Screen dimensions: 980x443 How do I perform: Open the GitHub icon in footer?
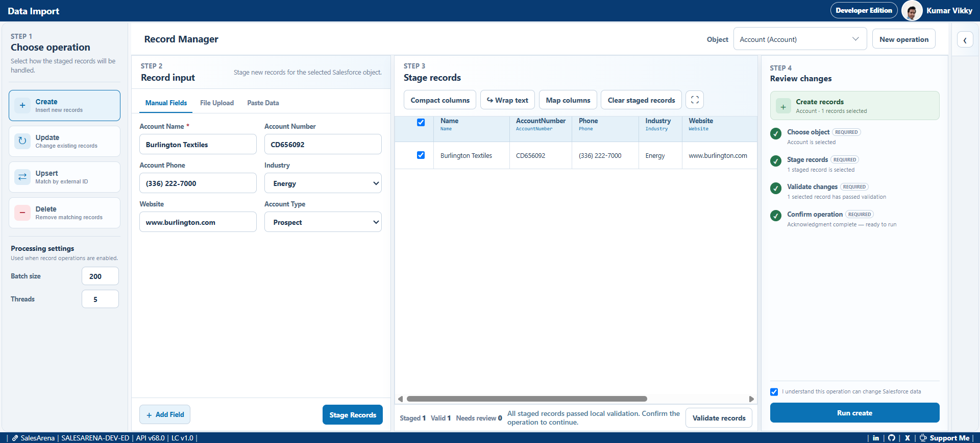coord(892,438)
